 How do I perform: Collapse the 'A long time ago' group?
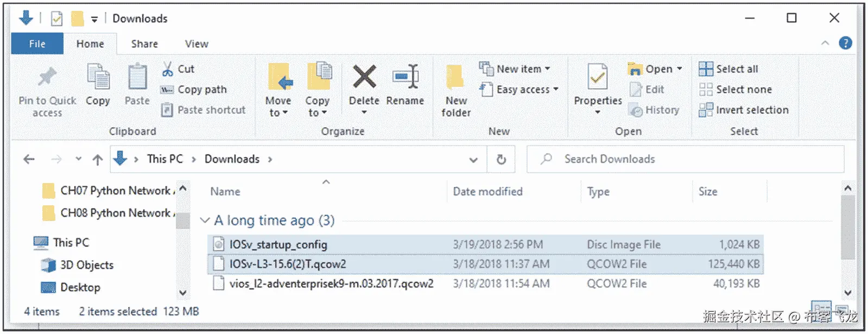[205, 220]
